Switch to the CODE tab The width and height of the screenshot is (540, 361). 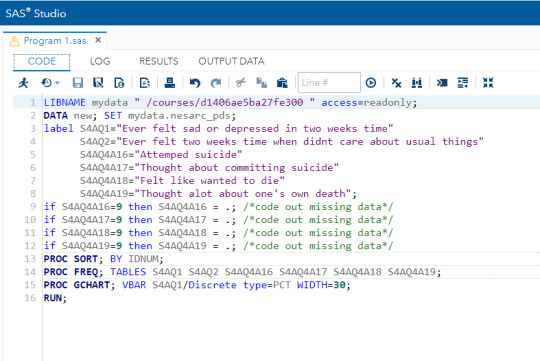pyautogui.click(x=42, y=62)
